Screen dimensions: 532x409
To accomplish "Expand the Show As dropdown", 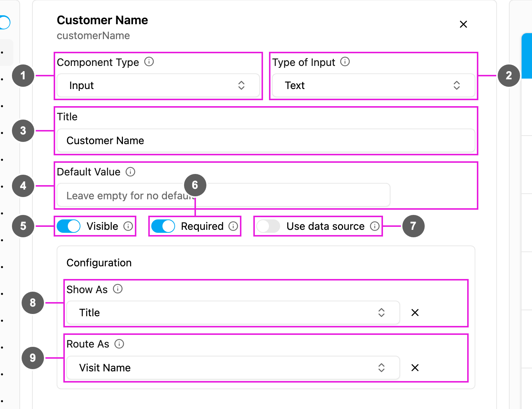I will (233, 313).
